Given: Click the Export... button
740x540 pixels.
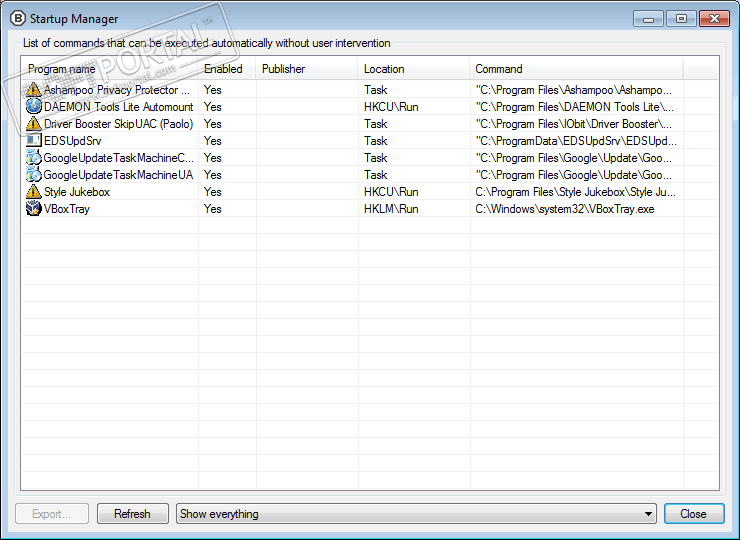Looking at the screenshot, I should (52, 514).
